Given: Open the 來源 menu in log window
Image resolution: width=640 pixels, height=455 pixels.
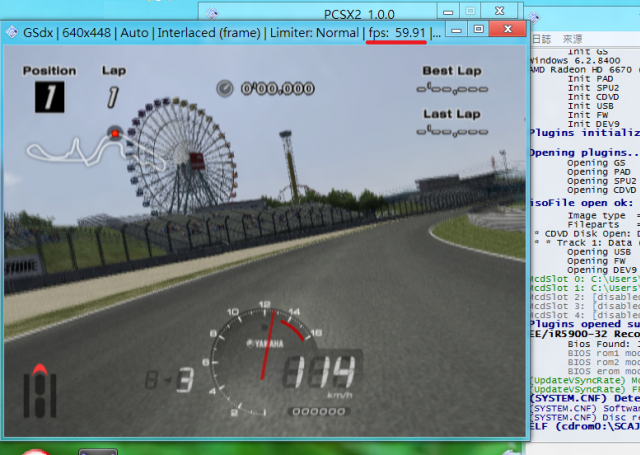Looking at the screenshot, I should point(572,39).
